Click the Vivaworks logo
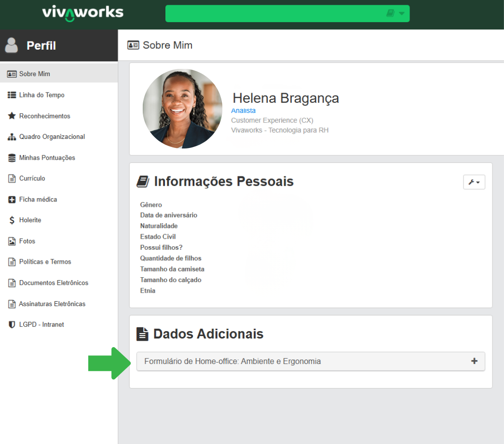The width and height of the screenshot is (504, 444). coord(82,13)
